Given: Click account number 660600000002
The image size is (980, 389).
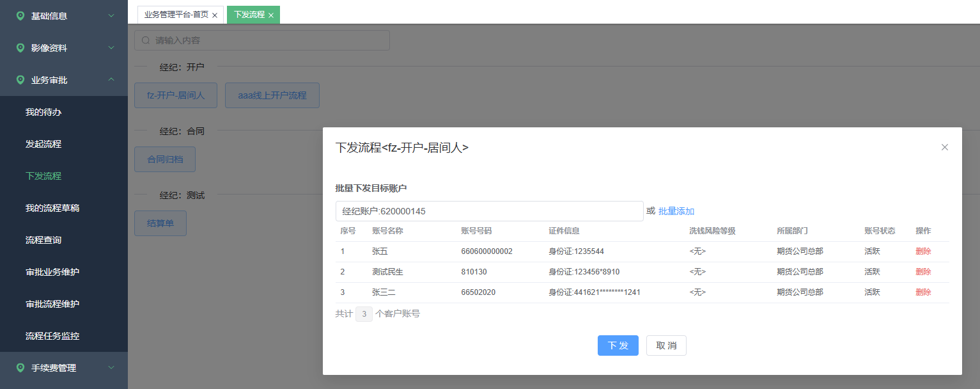Looking at the screenshot, I should (486, 251).
